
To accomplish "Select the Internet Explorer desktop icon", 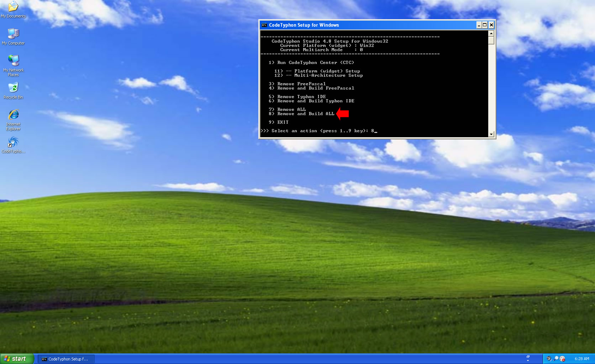I will 13,120.
